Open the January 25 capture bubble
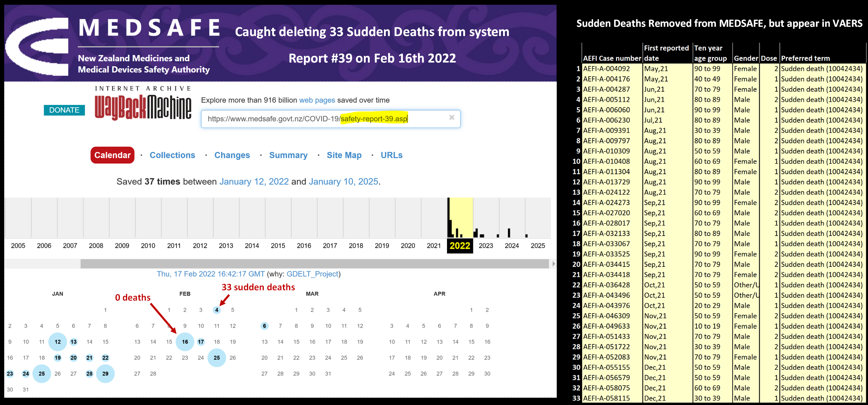 coord(42,374)
